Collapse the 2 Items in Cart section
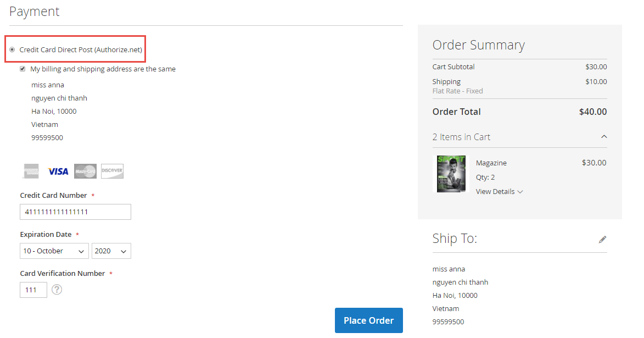Viewport: 644px width, 338px height. pos(604,136)
